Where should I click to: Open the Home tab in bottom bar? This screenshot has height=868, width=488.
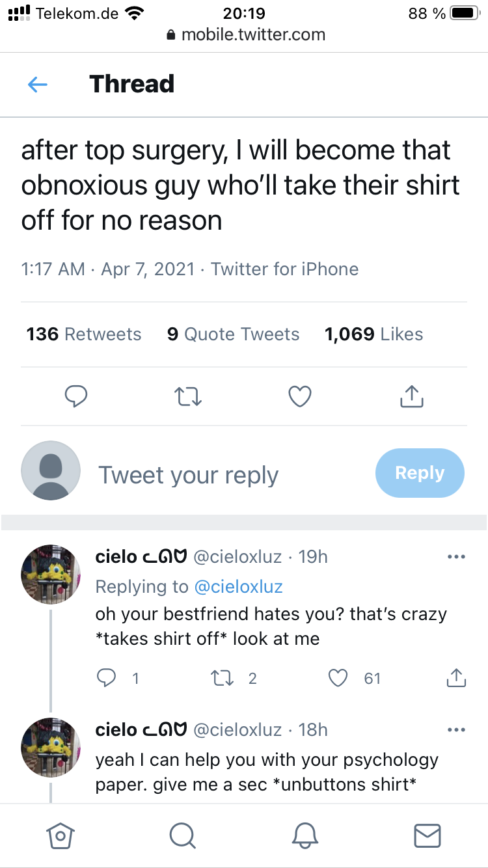tap(59, 835)
